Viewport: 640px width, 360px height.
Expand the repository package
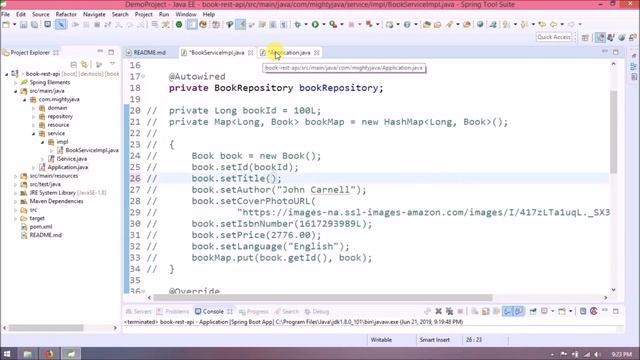coord(33,117)
